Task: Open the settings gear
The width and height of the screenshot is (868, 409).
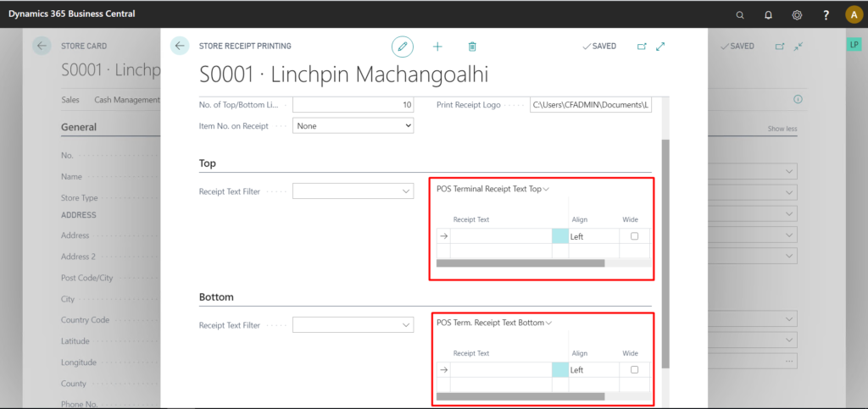Action: [797, 15]
